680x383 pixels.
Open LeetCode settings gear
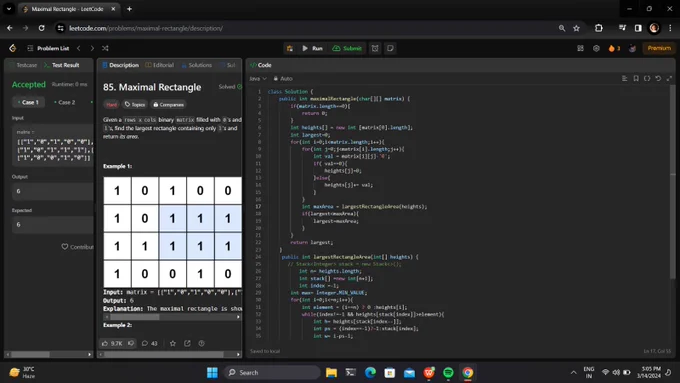596,48
